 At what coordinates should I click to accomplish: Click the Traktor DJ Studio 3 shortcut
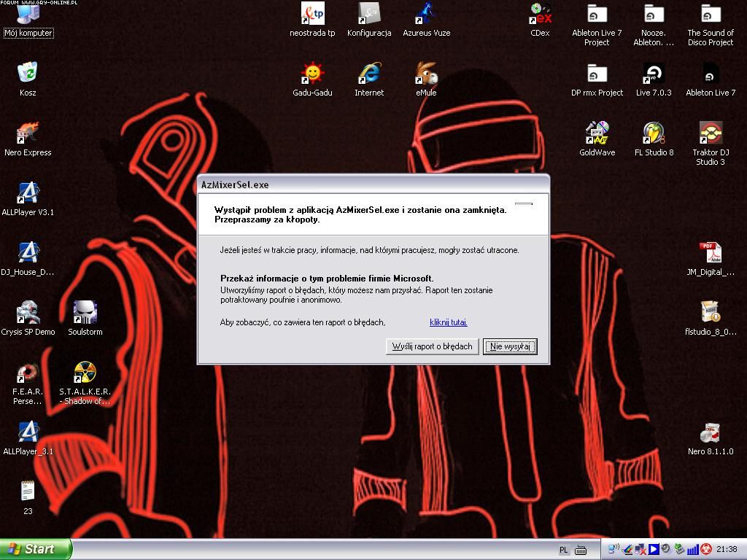(x=711, y=144)
